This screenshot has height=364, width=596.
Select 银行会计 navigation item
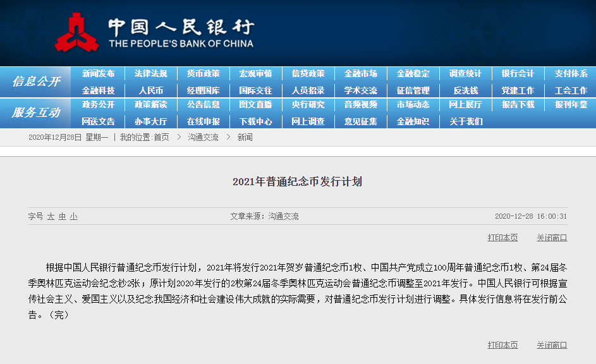click(518, 74)
